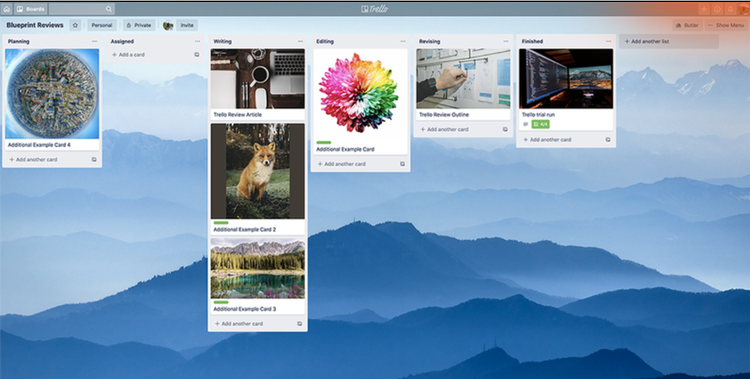The height and width of the screenshot is (379, 750).
Task: Click the Invite button
Action: (x=187, y=25)
